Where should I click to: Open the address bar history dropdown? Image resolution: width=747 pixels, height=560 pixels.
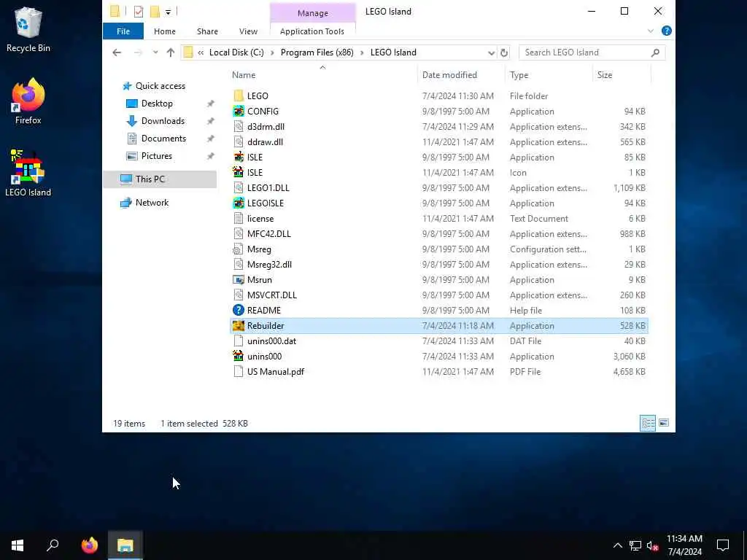(491, 52)
